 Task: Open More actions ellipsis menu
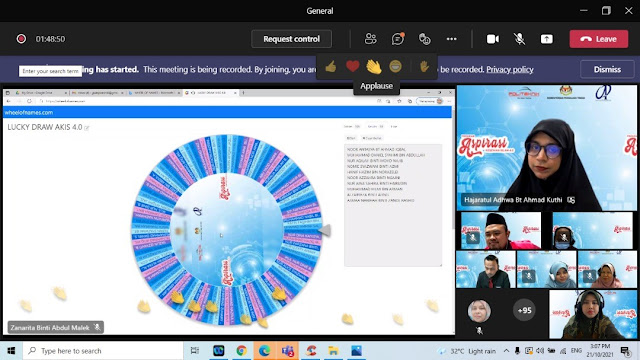[x=451, y=39]
